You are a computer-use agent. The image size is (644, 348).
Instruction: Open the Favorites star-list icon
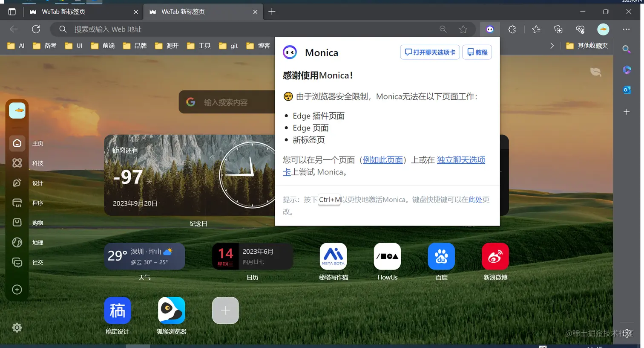(x=536, y=29)
